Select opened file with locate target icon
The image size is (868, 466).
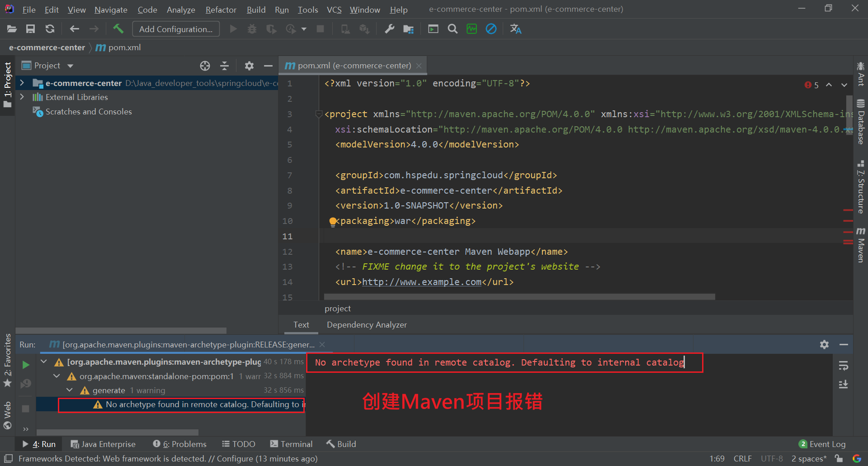point(205,66)
